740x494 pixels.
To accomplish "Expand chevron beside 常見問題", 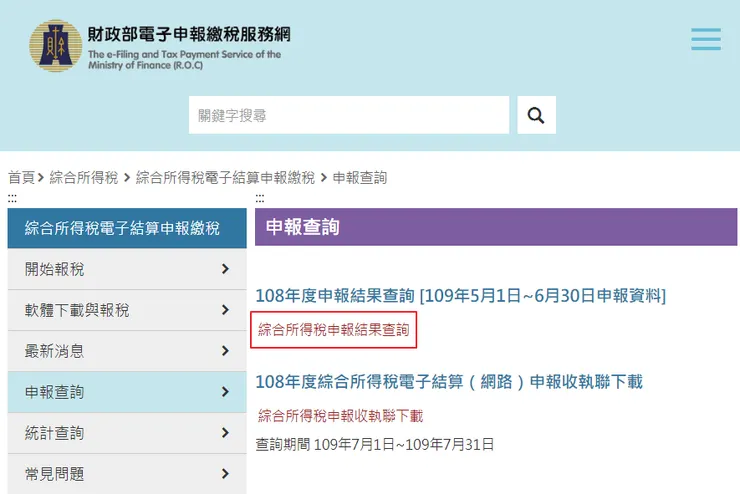I will coord(225,474).
